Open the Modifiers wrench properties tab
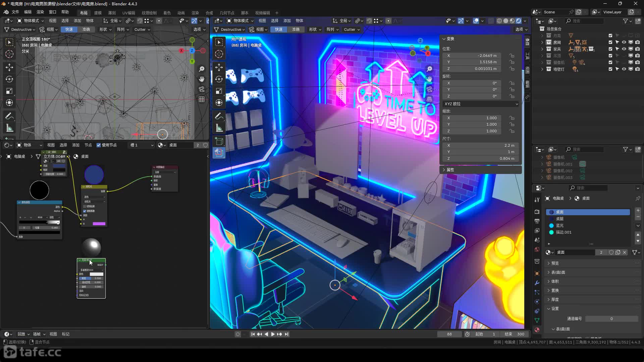 click(x=537, y=283)
